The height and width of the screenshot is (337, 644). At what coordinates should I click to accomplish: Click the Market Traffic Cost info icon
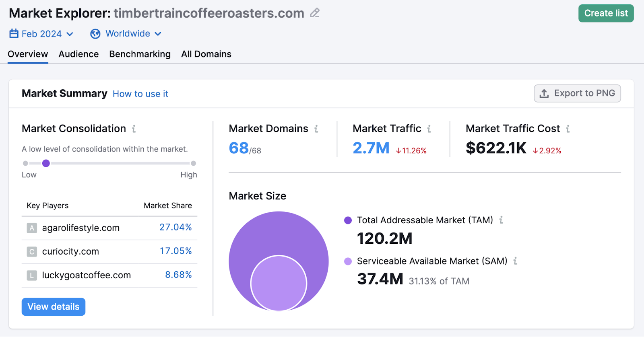(x=568, y=129)
